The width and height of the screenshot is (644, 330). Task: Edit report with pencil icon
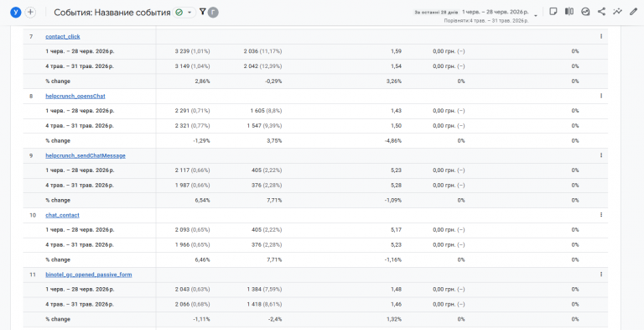[x=633, y=12]
